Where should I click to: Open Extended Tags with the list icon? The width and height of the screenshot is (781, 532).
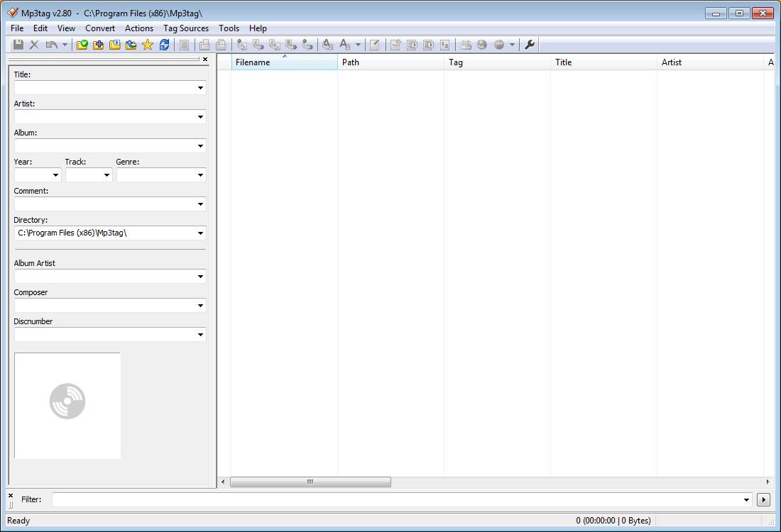(184, 44)
